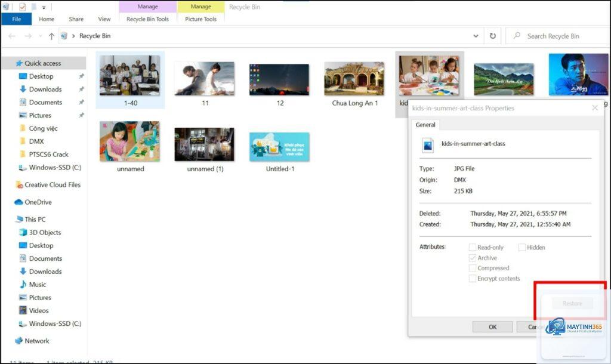Toggle the Encrypt contents checkbox
Image resolution: width=611 pixels, height=364 pixels.
(473, 279)
